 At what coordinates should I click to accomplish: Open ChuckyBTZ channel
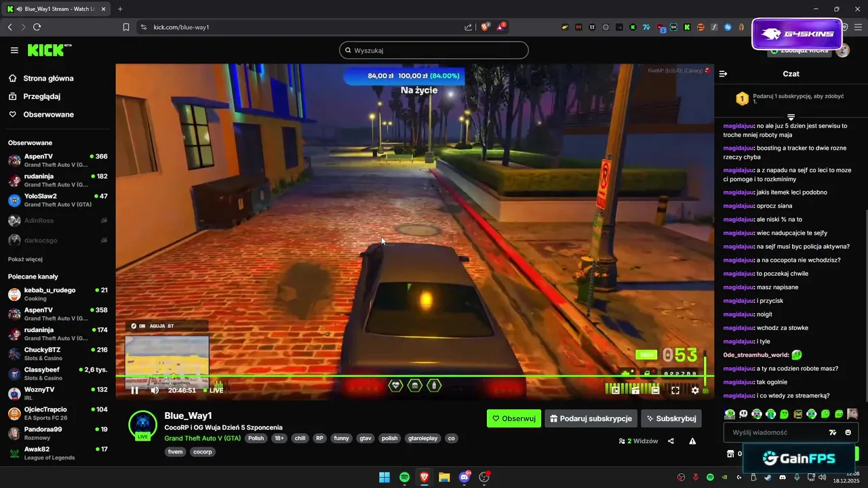click(58, 354)
